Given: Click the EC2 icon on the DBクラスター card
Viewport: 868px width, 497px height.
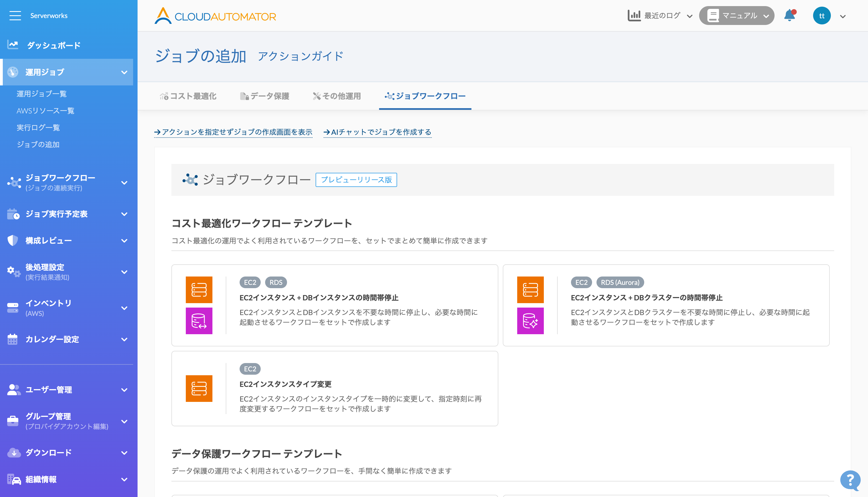Looking at the screenshot, I should click(x=531, y=290).
